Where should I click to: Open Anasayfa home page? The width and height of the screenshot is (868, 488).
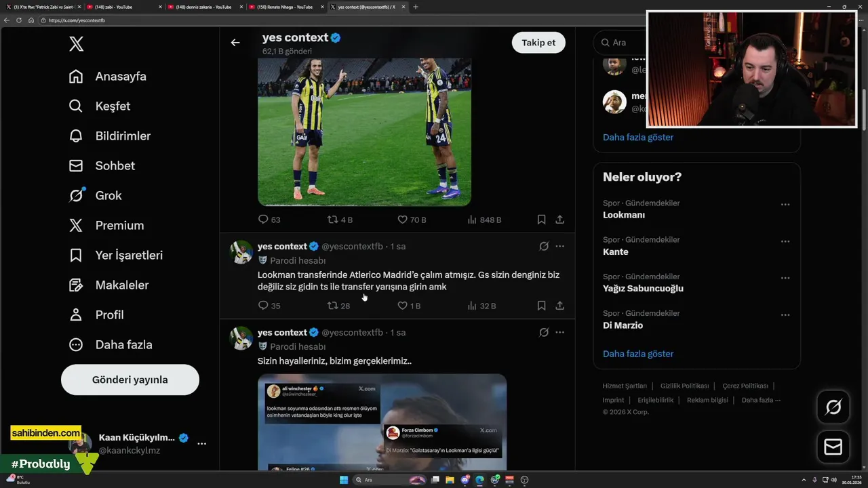click(x=108, y=77)
